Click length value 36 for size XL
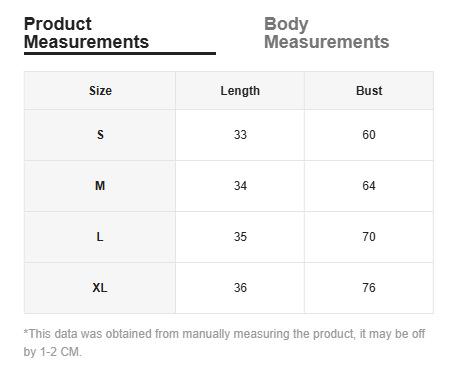The height and width of the screenshot is (367, 457). [x=240, y=288]
